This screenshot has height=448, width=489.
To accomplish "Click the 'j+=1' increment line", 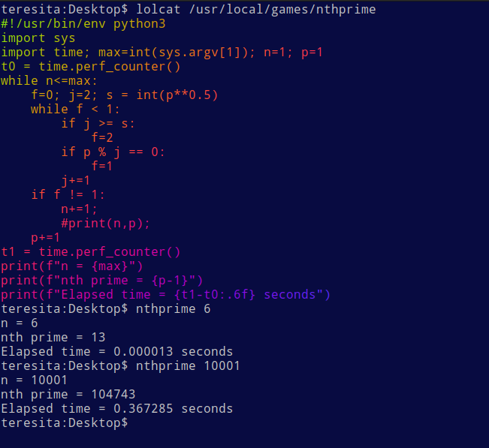I will click(x=75, y=180).
